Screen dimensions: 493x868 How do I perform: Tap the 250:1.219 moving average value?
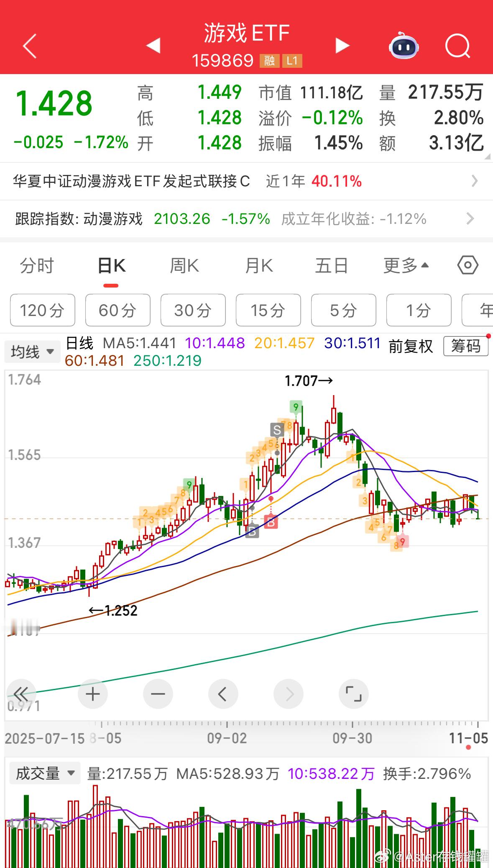click(168, 361)
